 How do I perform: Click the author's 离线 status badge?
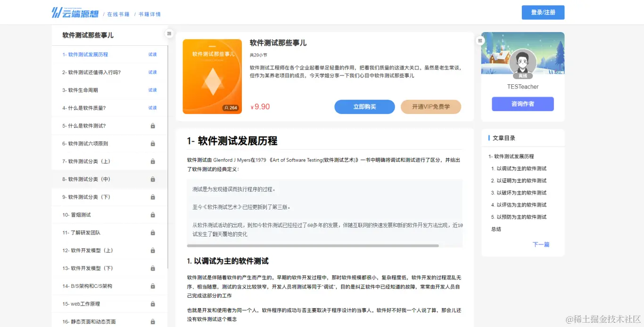click(523, 75)
